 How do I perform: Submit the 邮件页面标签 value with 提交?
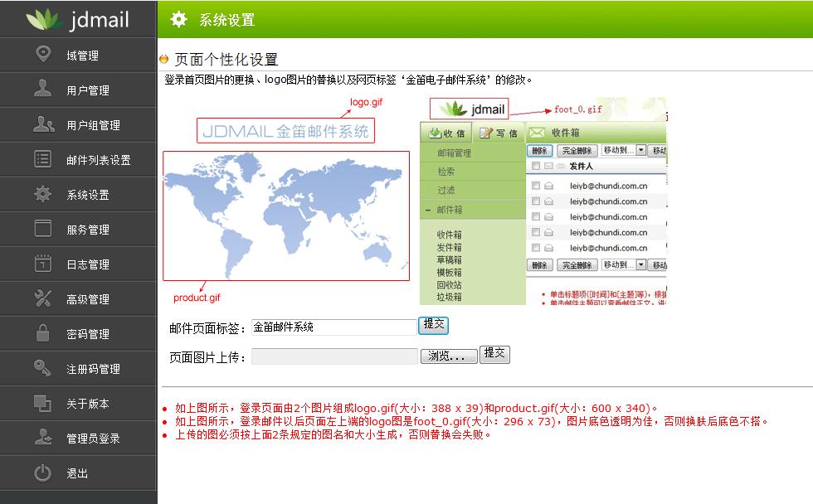point(433,325)
